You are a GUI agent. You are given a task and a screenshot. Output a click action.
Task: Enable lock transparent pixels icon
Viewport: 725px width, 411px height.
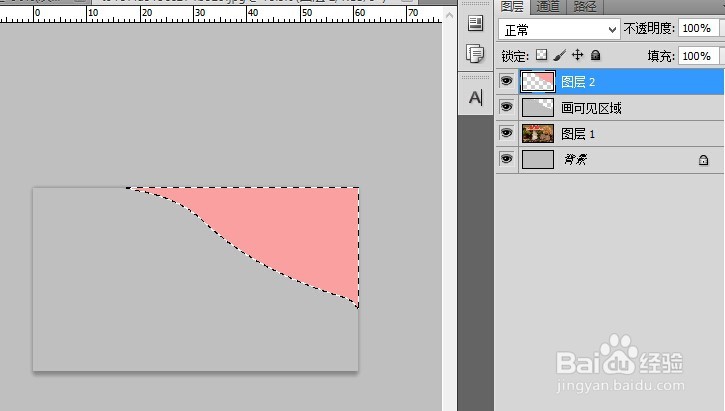pos(541,55)
